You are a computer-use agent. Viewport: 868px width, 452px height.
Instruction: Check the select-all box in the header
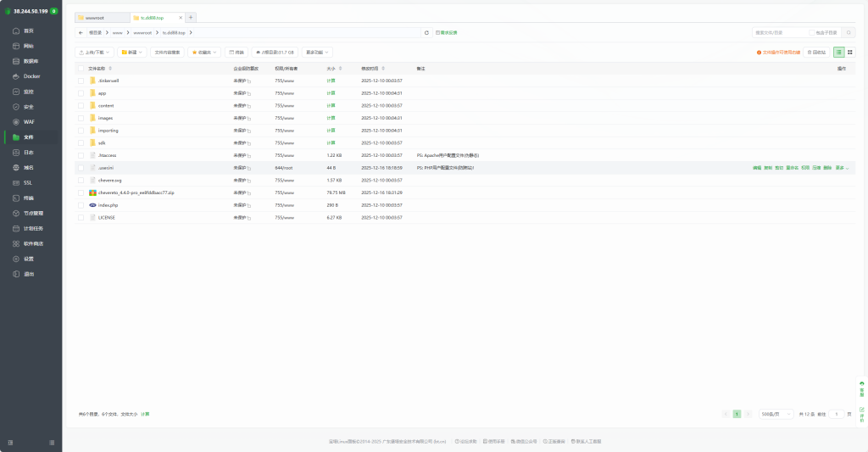tap(81, 68)
